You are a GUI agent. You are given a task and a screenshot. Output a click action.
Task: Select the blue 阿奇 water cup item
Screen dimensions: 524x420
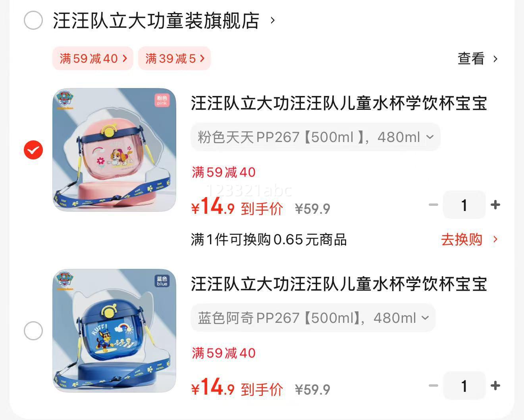coord(33,331)
